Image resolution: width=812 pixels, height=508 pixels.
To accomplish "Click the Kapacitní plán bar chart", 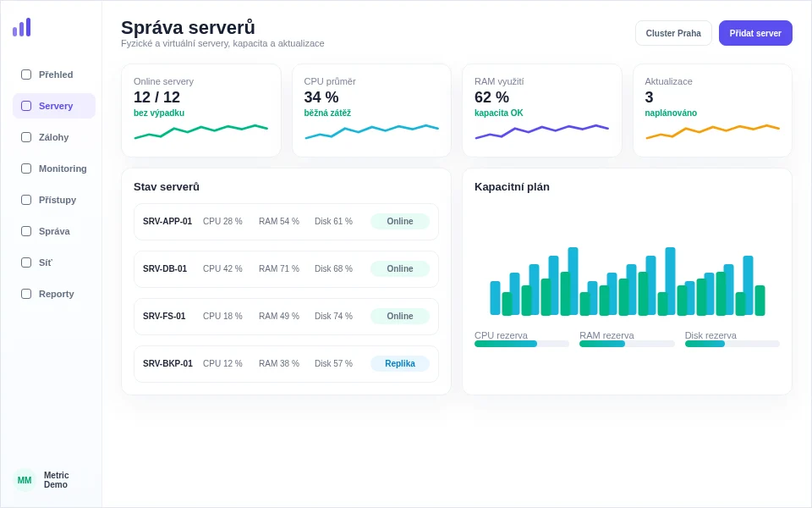I will 627,281.
